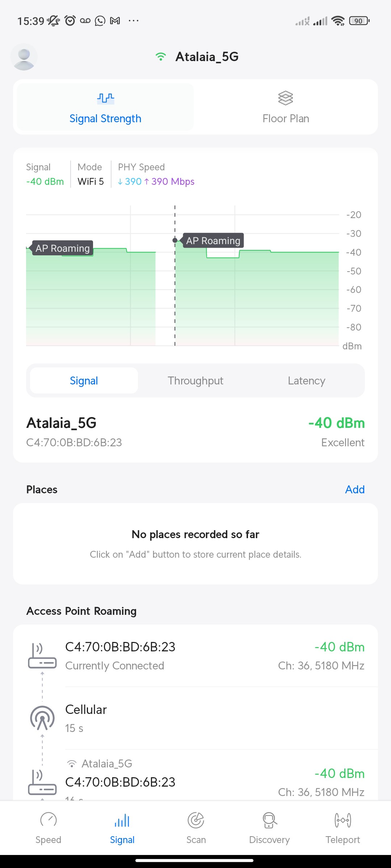Tap the left AP Roaming chart label

[x=63, y=248]
